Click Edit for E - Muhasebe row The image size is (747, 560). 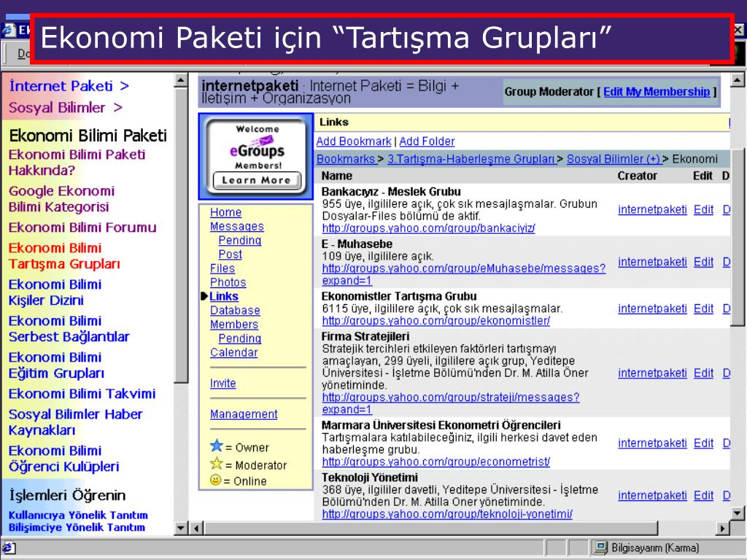pyautogui.click(x=704, y=262)
